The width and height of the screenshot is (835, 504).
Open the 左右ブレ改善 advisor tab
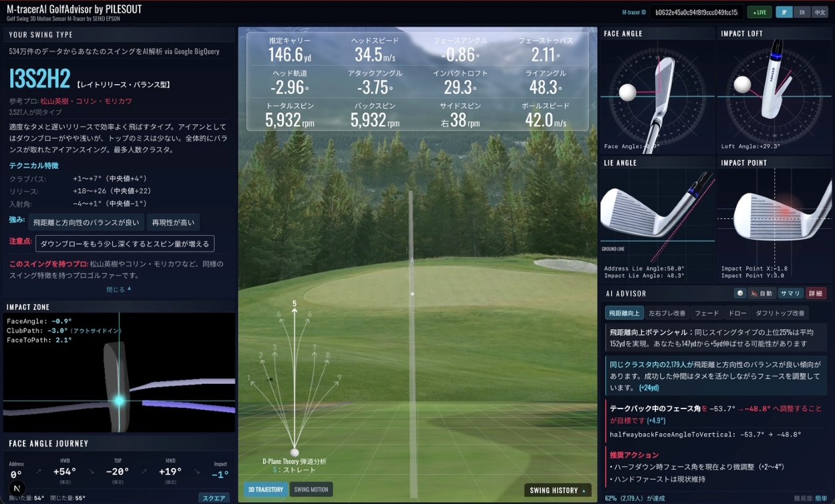coord(667,313)
